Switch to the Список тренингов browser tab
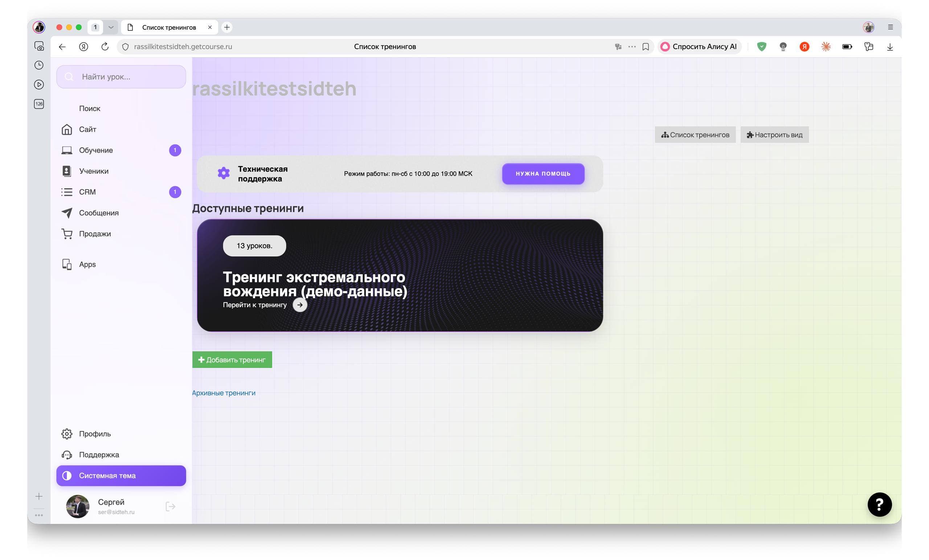Screen dimensions: 929x560 click(x=170, y=27)
